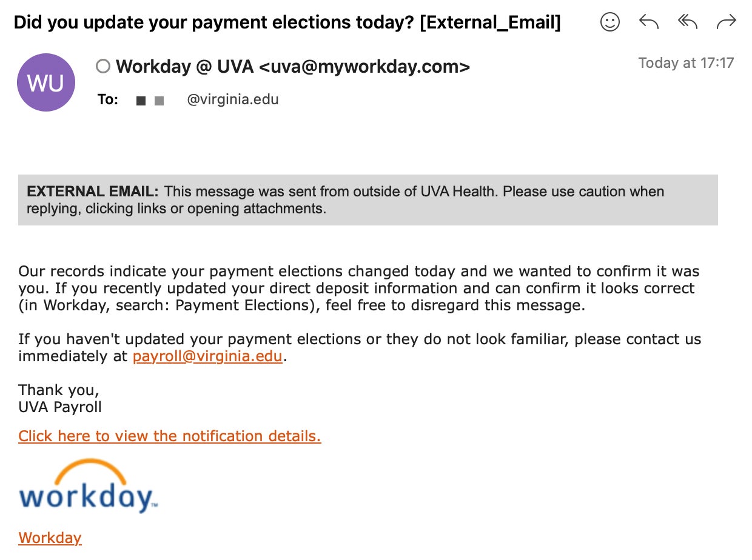Click the redacted recipient name squares
752x560 pixels.
[150, 101]
